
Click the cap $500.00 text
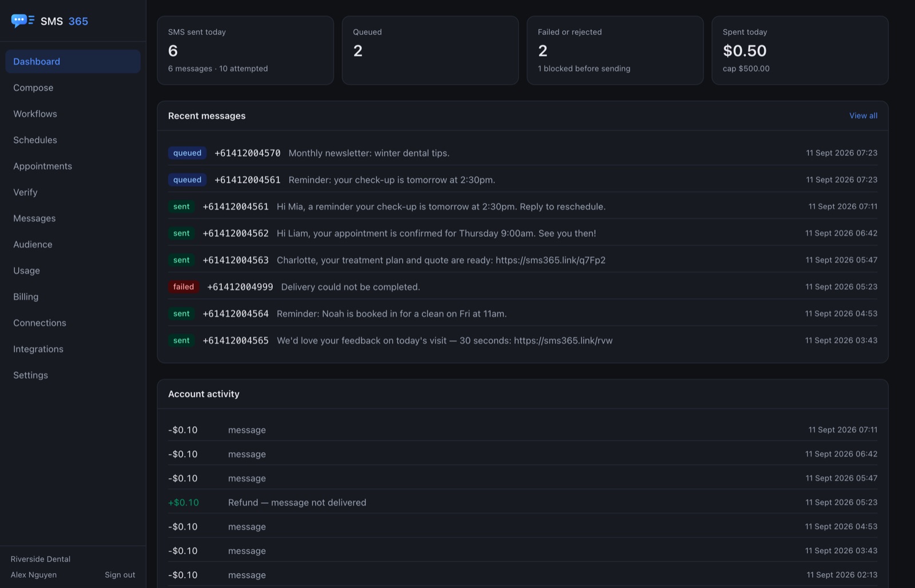(746, 69)
